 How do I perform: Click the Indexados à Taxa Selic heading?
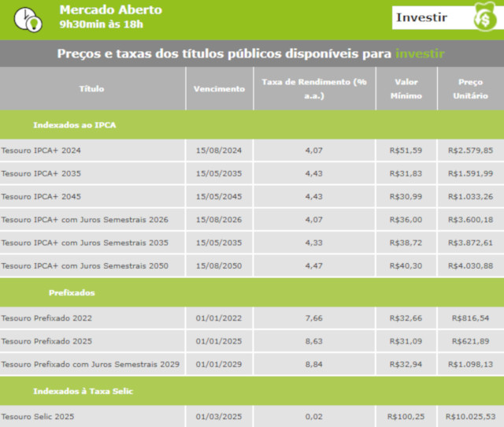click(x=83, y=391)
